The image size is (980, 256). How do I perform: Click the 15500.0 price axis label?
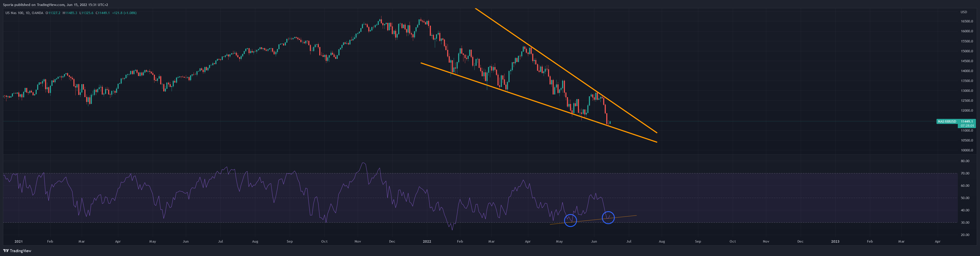[967, 41]
